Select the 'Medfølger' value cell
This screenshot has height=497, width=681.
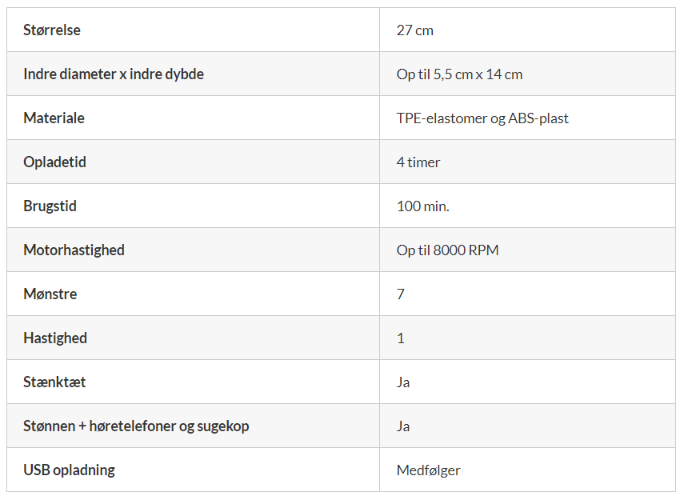point(428,470)
